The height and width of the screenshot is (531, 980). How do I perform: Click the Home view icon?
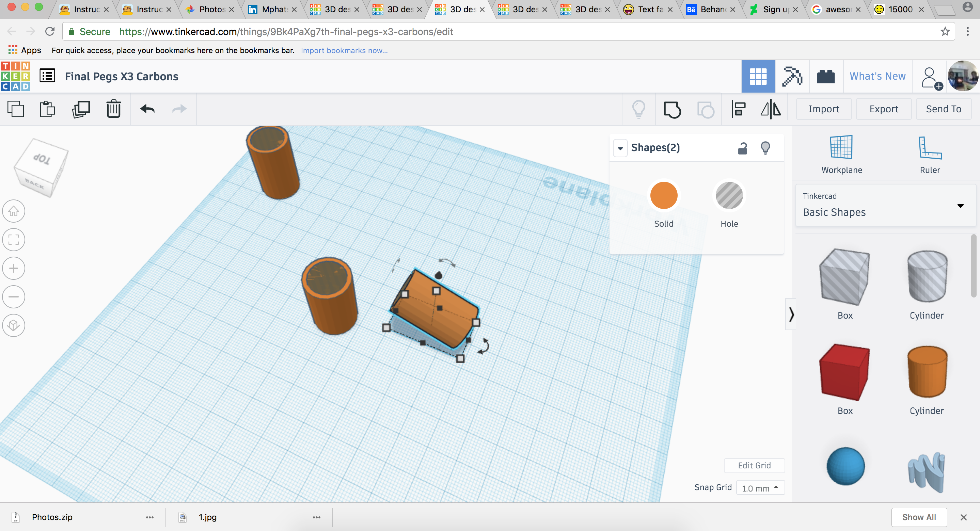click(x=13, y=211)
